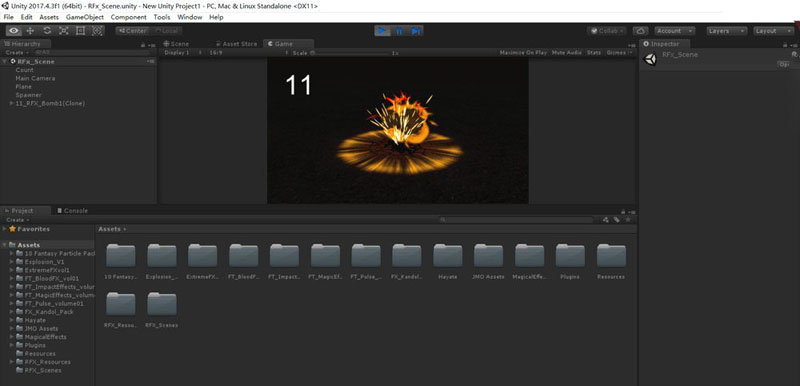Open the Tools menu
Viewport: 800px width, 386px height.
162,17
